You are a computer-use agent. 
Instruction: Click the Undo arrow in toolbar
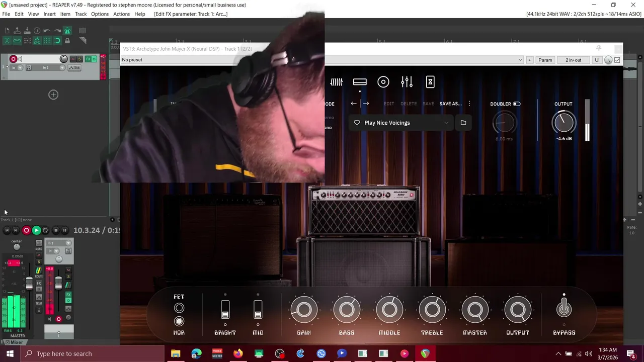pyautogui.click(x=47, y=31)
